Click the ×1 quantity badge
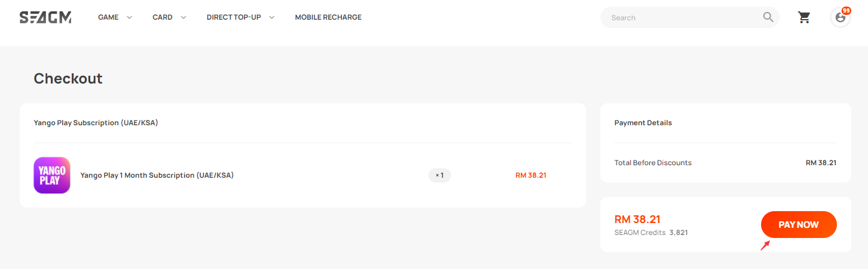 440,175
